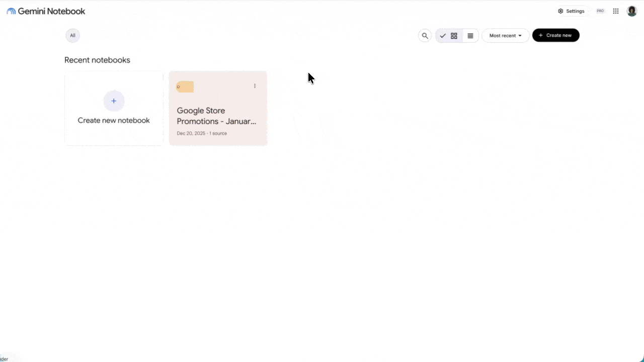The width and height of the screenshot is (644, 362).
Task: Click the Recent notebooks heading
Action: [x=97, y=60]
